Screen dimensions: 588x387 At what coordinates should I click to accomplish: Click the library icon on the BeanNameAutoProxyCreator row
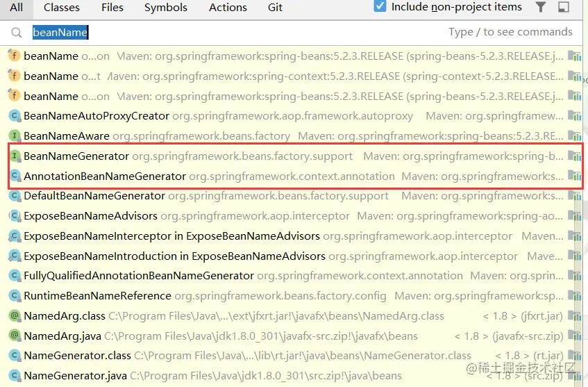575,115
